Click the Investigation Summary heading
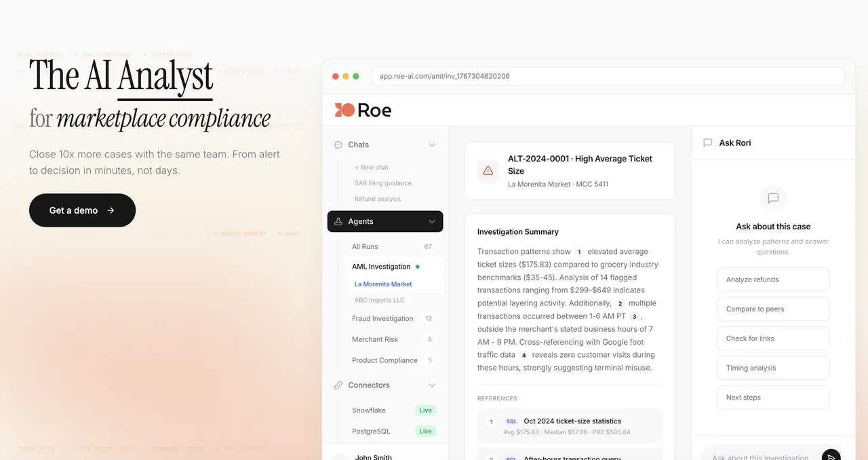The height and width of the screenshot is (460, 868). click(x=518, y=232)
